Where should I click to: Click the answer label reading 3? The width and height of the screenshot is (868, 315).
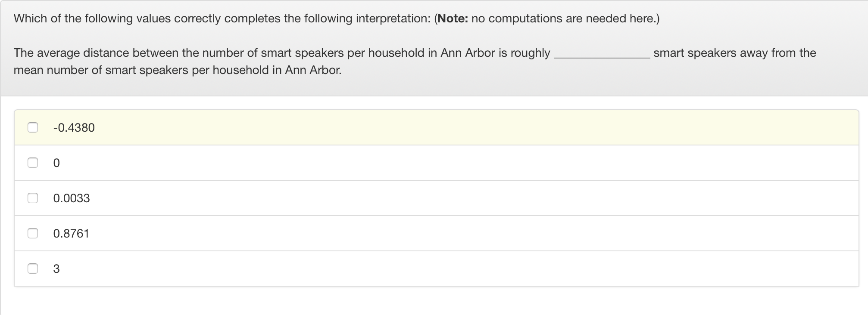(x=56, y=269)
